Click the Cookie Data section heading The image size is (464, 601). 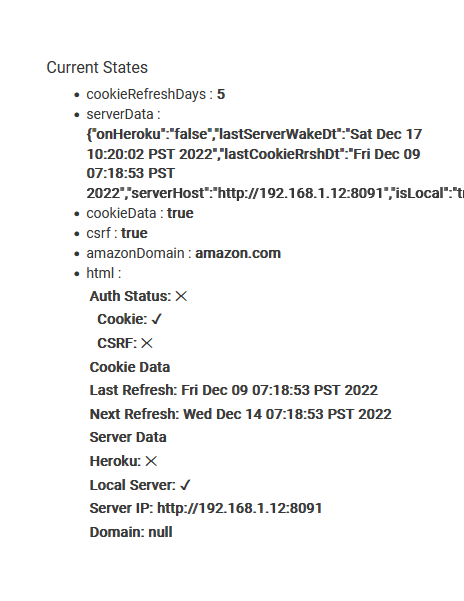130,367
